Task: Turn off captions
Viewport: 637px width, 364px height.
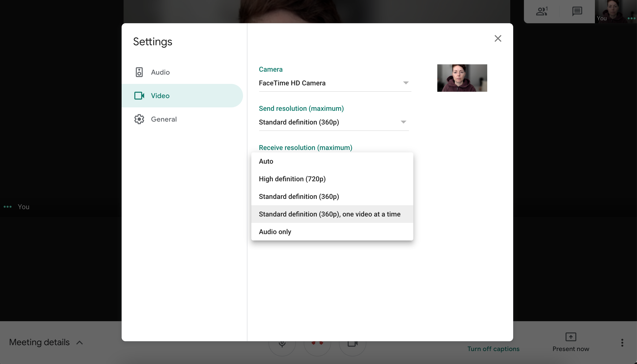Action: tap(493, 349)
